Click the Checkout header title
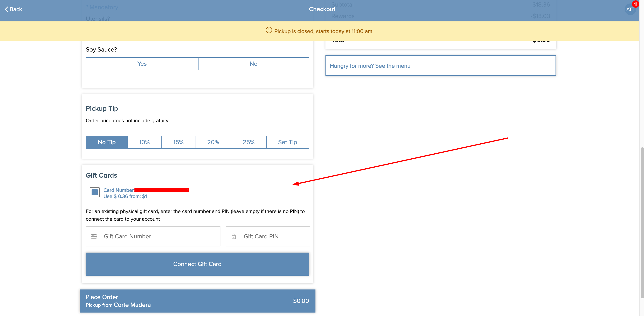The image size is (644, 316). [322, 9]
